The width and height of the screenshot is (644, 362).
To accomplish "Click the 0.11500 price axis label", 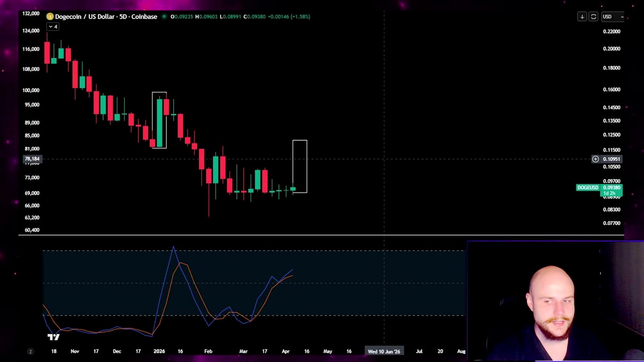I will tap(611, 150).
